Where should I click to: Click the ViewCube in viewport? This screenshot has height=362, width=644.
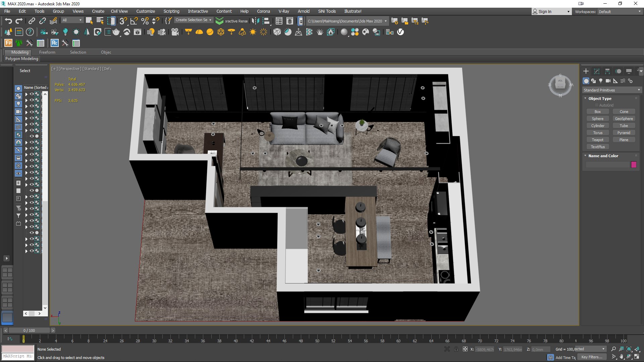pos(560,85)
